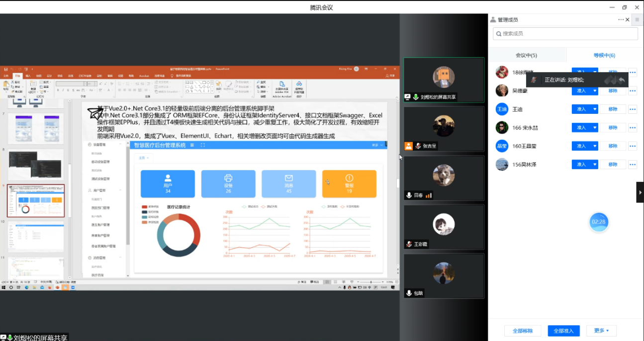The height and width of the screenshot is (341, 644).
Task: Click green microphone icon on 刘煜松 tile
Action: pyautogui.click(x=416, y=97)
